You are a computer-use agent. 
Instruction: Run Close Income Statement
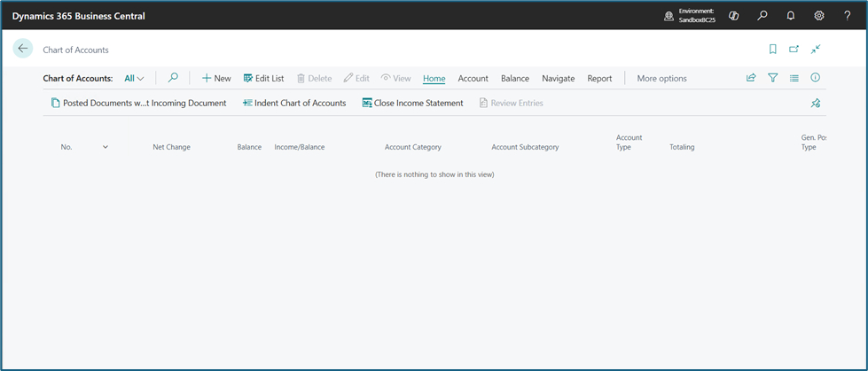click(x=412, y=103)
